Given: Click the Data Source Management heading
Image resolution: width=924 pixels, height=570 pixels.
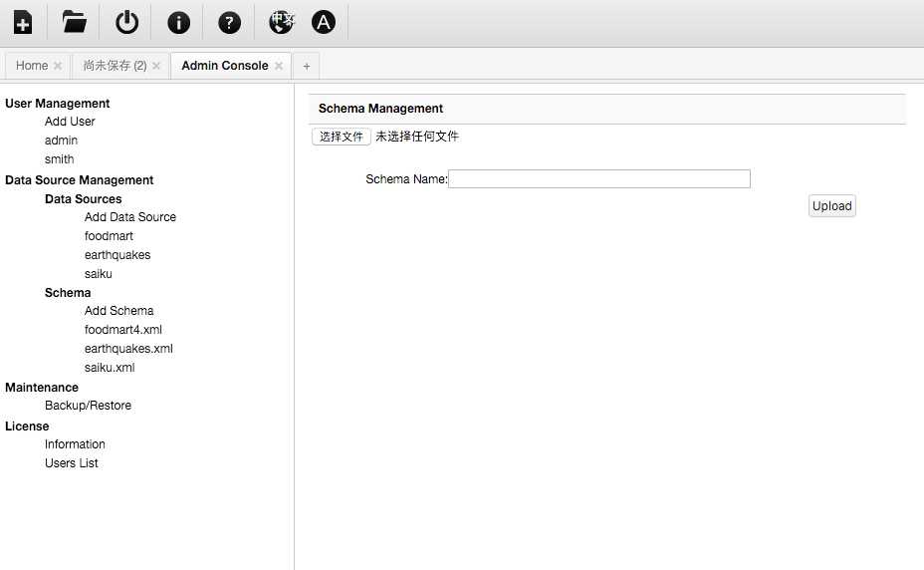Looking at the screenshot, I should coord(79,180).
